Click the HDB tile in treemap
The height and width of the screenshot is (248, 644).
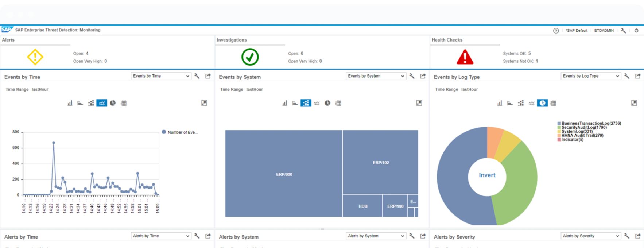pos(362,206)
